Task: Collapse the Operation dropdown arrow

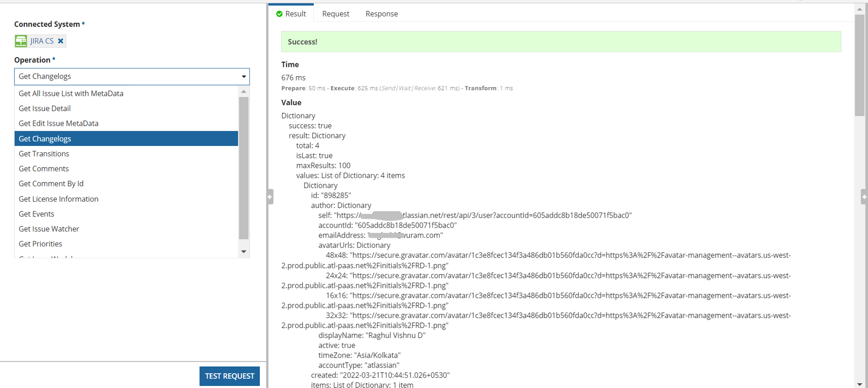Action: 244,77
